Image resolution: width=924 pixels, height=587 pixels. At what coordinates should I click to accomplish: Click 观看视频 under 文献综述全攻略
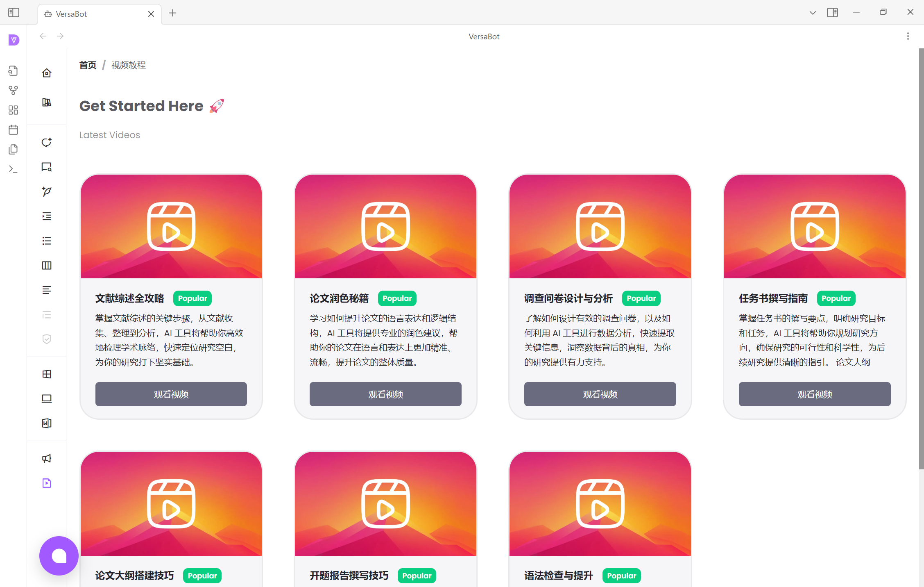click(171, 394)
